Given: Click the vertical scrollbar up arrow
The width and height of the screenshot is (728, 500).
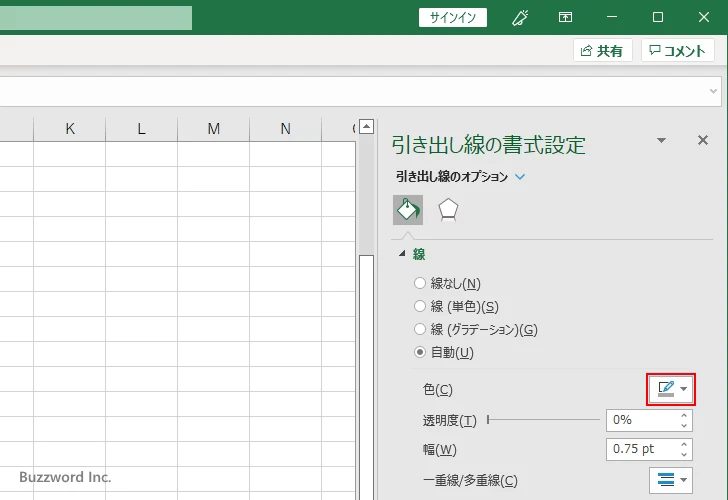Looking at the screenshot, I should [x=366, y=126].
